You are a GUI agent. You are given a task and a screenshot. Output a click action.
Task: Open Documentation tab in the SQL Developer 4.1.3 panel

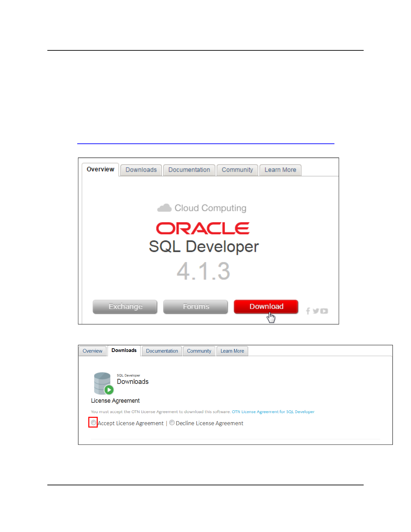click(189, 170)
